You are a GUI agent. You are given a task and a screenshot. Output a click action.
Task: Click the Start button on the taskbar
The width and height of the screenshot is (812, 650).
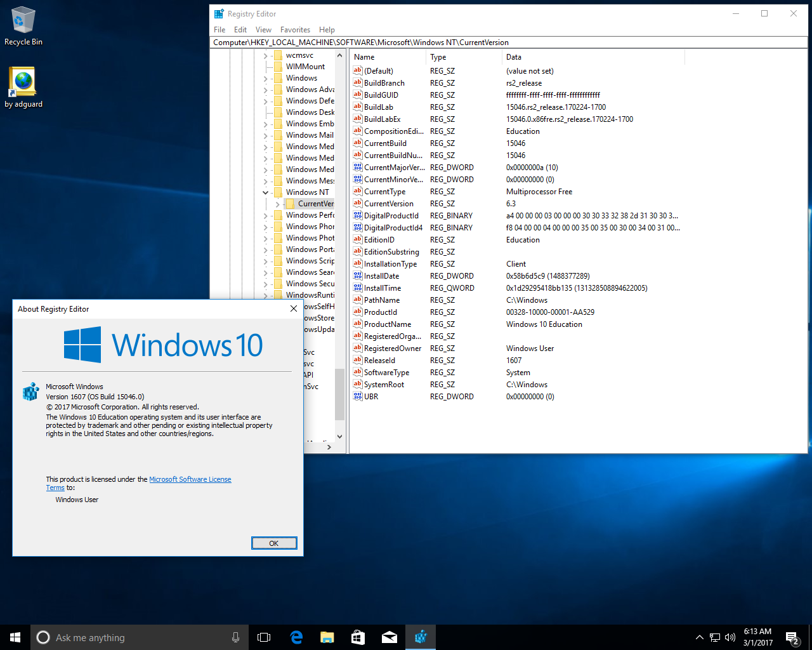point(15,637)
